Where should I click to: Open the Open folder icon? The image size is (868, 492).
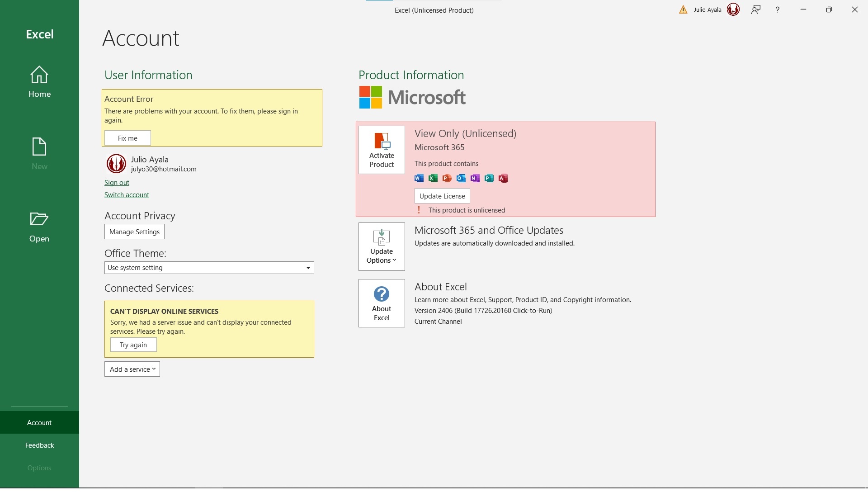39,219
